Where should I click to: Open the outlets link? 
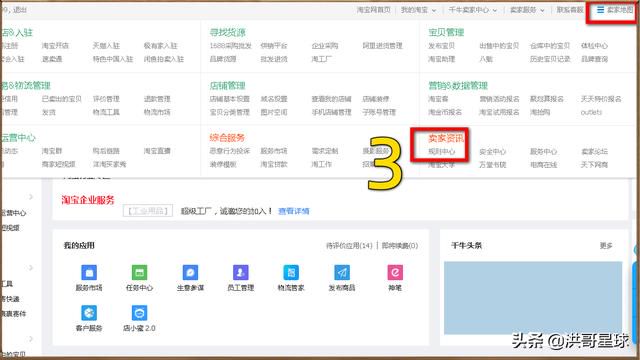[x=591, y=112]
